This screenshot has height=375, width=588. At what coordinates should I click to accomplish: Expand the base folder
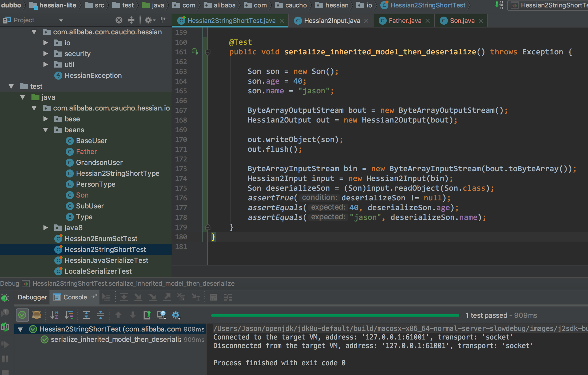coord(45,119)
